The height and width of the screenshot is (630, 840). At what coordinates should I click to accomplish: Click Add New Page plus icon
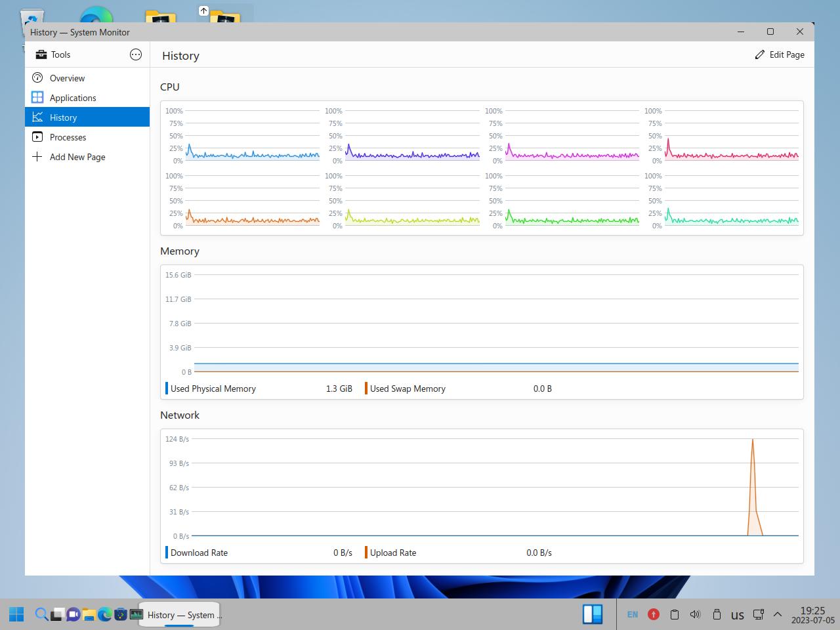tap(37, 157)
